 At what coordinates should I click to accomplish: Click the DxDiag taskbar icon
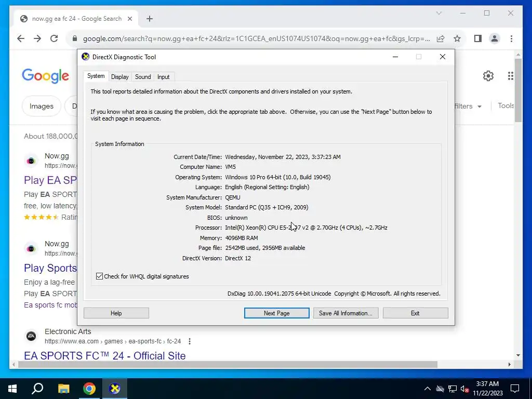(x=115, y=389)
